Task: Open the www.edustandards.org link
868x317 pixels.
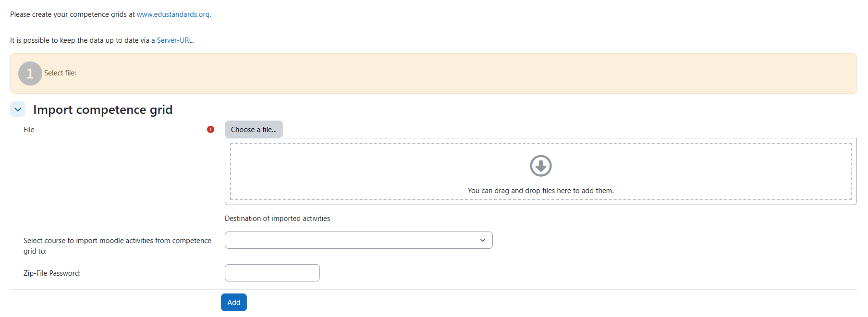Action: tap(173, 14)
